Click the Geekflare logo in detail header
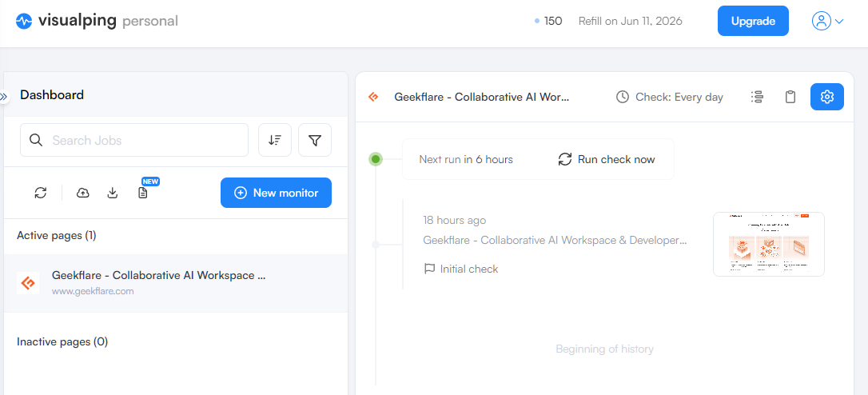The width and height of the screenshot is (868, 395). click(374, 97)
